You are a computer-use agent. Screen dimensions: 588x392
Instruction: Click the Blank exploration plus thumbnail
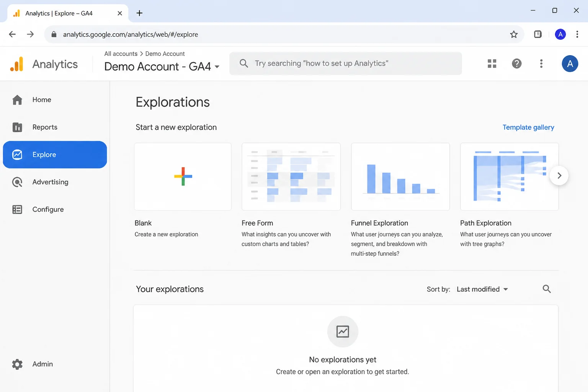pyautogui.click(x=183, y=176)
